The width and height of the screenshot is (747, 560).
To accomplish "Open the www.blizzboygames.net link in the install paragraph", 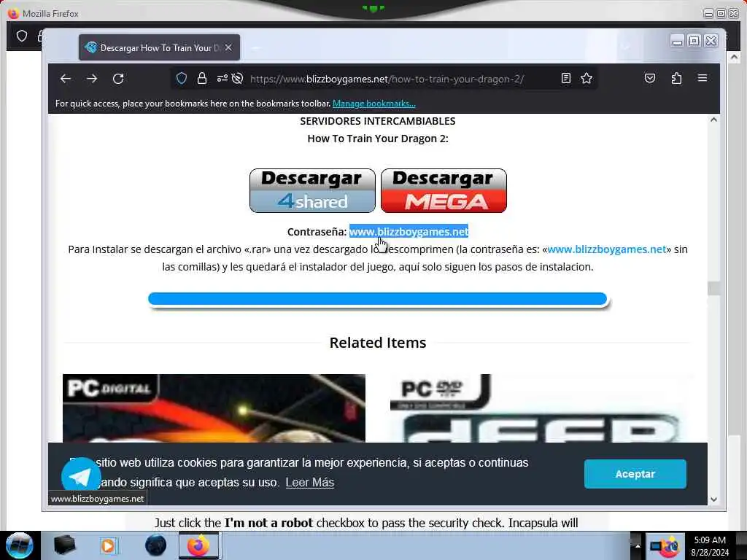I will click(x=606, y=249).
